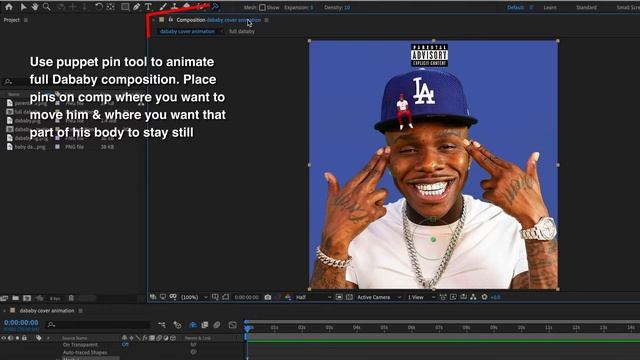The image size is (640, 360).
Task: Select baby da...png file in Project panel
Action: [x=30, y=147]
